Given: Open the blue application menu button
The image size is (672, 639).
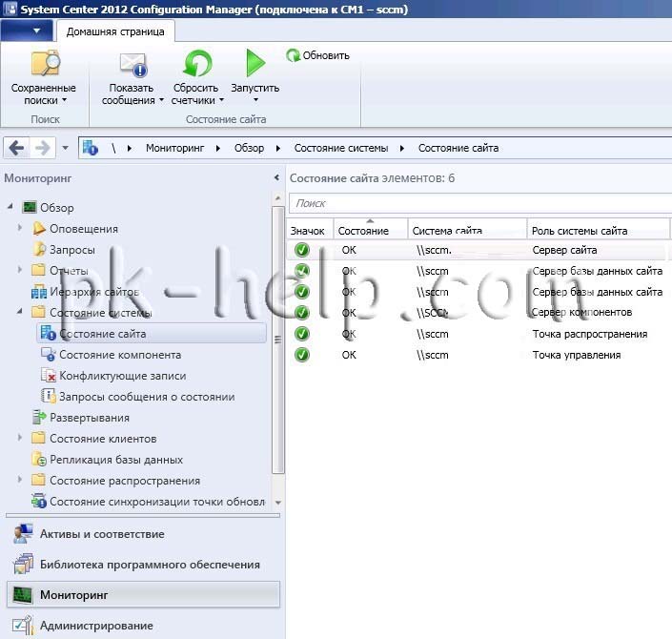Looking at the screenshot, I should tap(27, 31).
